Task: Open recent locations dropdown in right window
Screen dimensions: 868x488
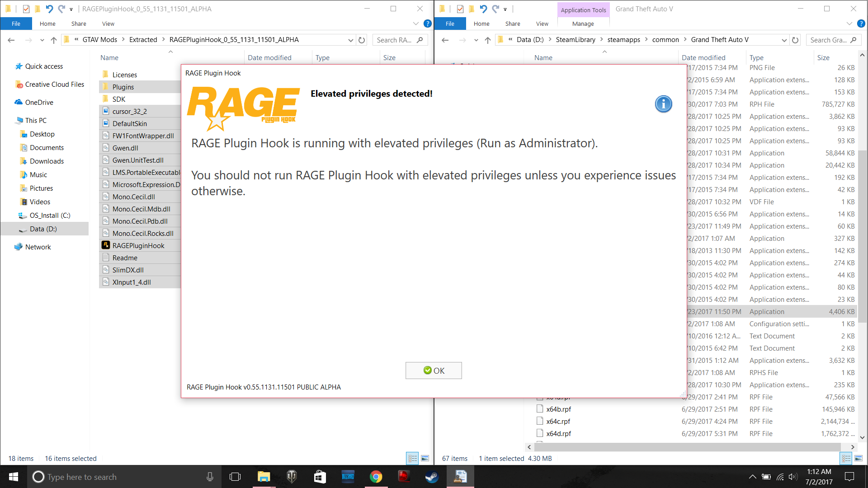Action: point(476,40)
